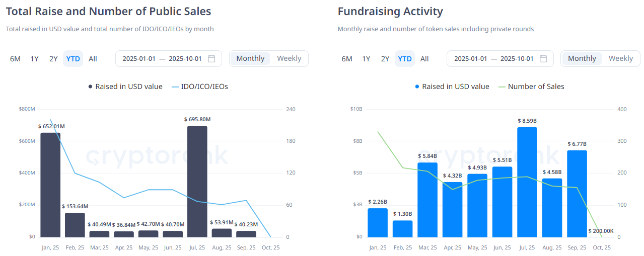Open start date field in Fundraising Activity
Viewport: 644px width, 256px height.
click(470, 59)
